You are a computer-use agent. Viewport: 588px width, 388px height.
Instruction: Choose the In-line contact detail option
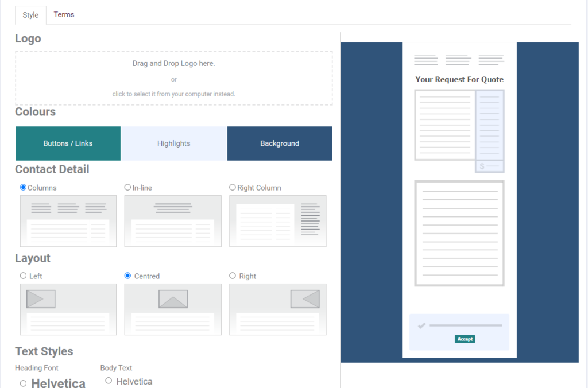(127, 187)
